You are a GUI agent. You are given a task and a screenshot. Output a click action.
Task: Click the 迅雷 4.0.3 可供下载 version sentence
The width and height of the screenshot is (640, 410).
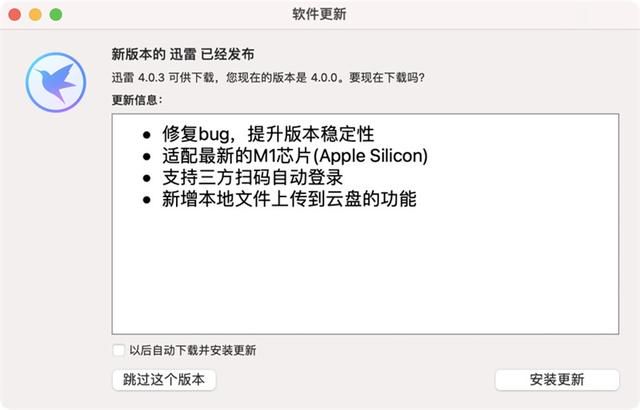pyautogui.click(x=268, y=78)
